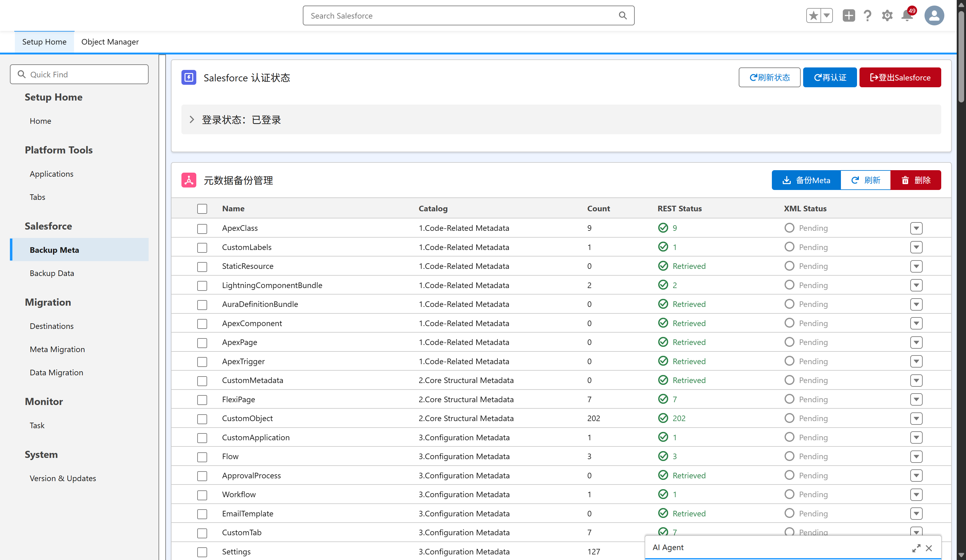The height and width of the screenshot is (560, 966).
Task: Go to Meta Migration in sidebar
Action: (57, 349)
